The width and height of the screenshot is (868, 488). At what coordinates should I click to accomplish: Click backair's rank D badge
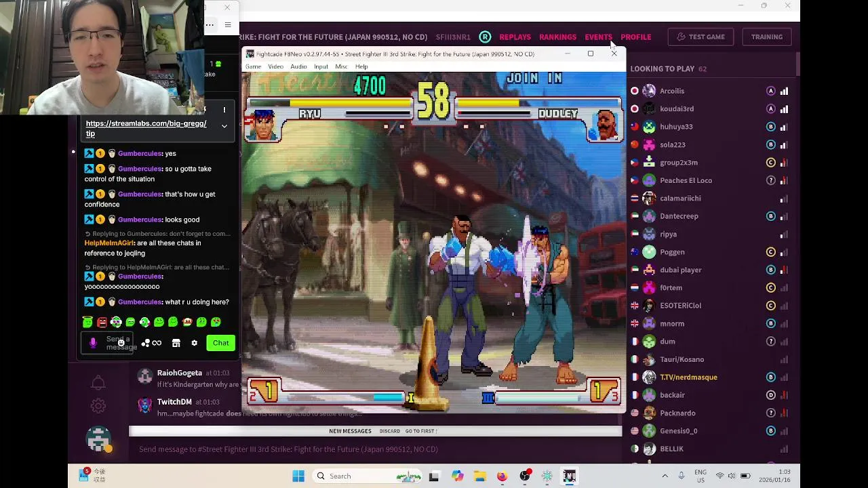click(770, 395)
